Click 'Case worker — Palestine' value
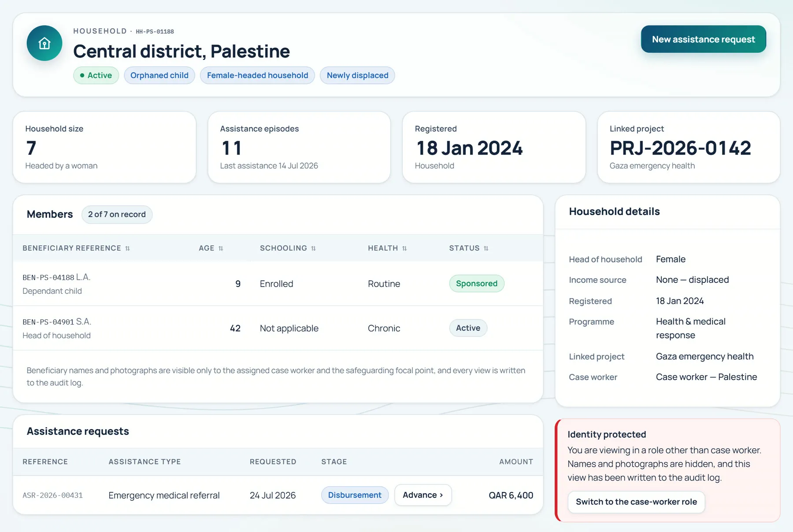Viewport: 793px width, 532px height. click(706, 377)
